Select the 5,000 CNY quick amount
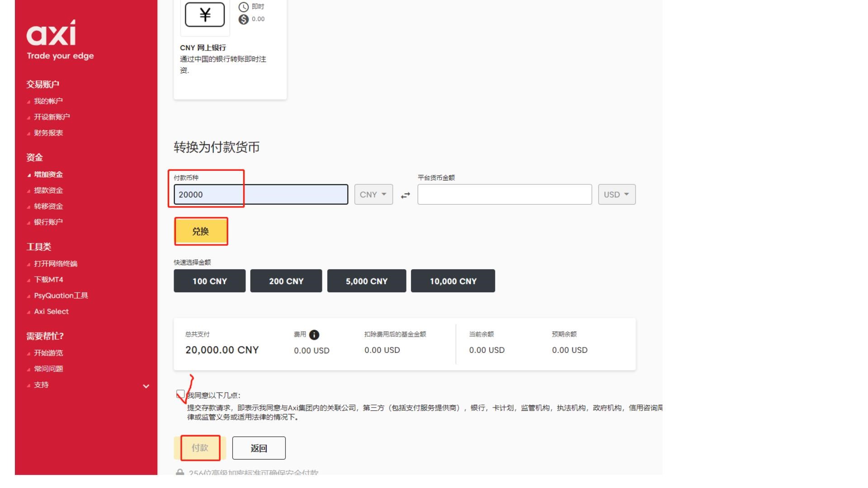 point(366,281)
